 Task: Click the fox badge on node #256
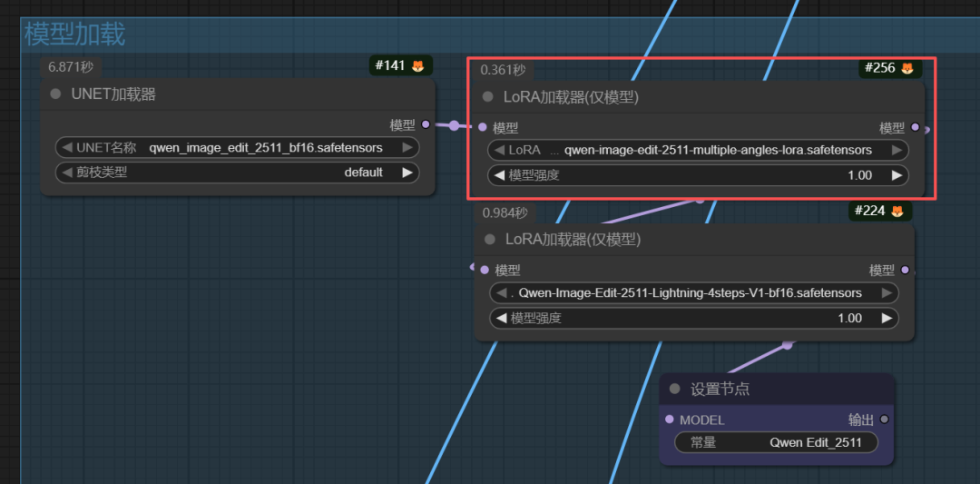[x=906, y=68]
